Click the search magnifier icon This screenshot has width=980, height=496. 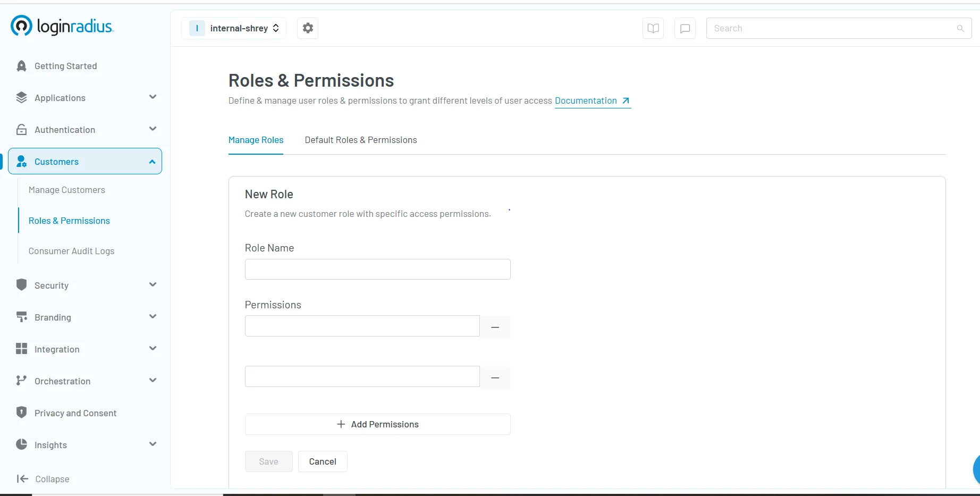point(959,28)
